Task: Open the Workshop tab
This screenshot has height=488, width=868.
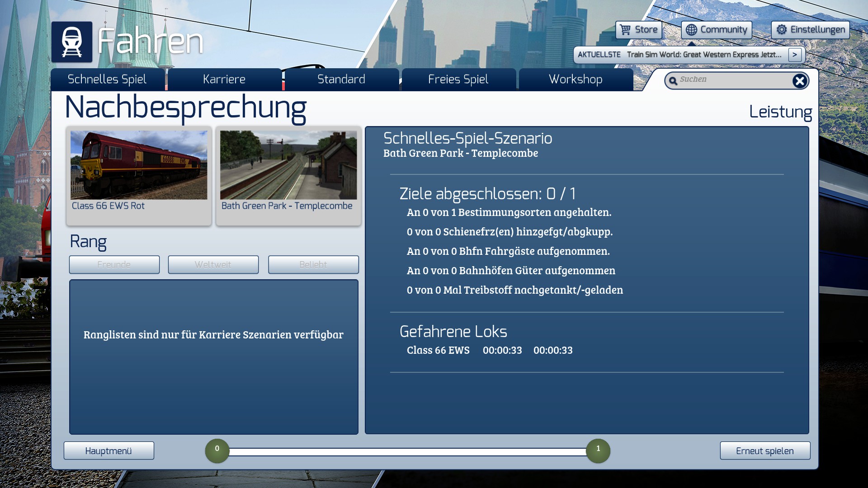Action: tap(576, 80)
